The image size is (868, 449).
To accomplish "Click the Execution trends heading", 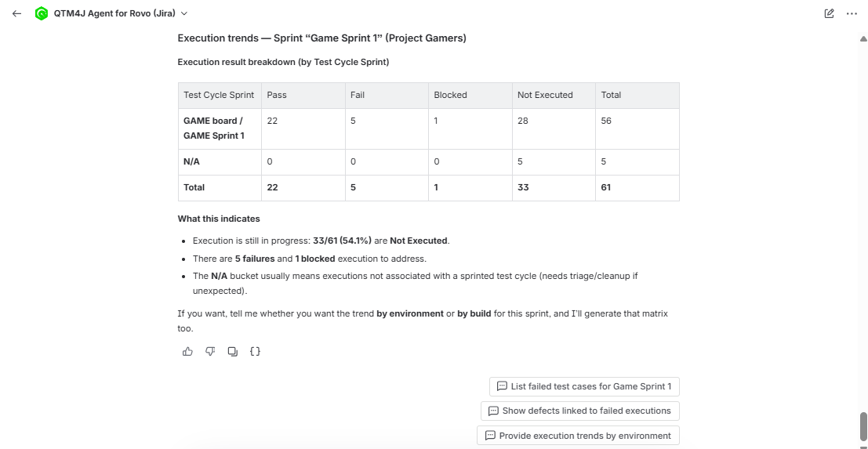I will pos(321,38).
